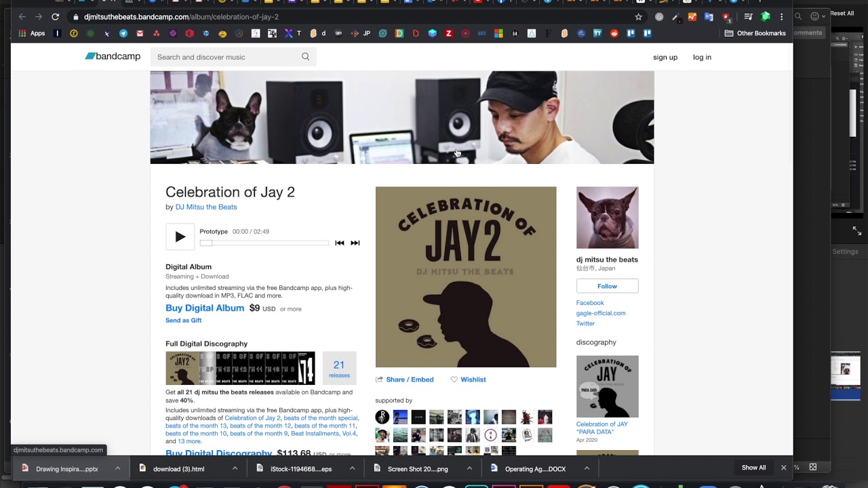Open the Celebration of JAY "PARA DATA" link

602,428
